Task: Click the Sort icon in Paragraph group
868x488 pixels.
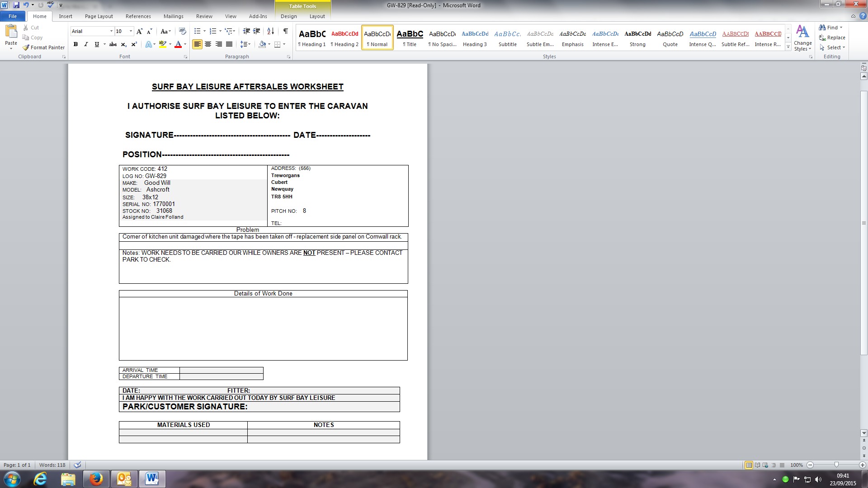Action: [x=270, y=31]
